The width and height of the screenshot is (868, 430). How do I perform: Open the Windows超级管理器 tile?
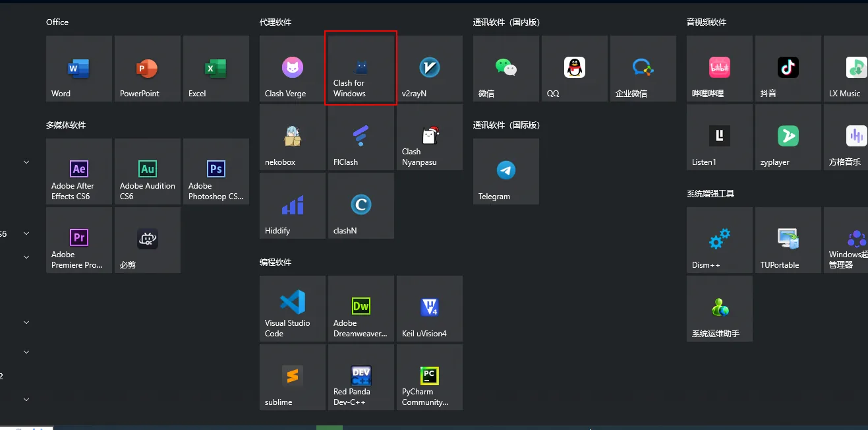[846, 240]
